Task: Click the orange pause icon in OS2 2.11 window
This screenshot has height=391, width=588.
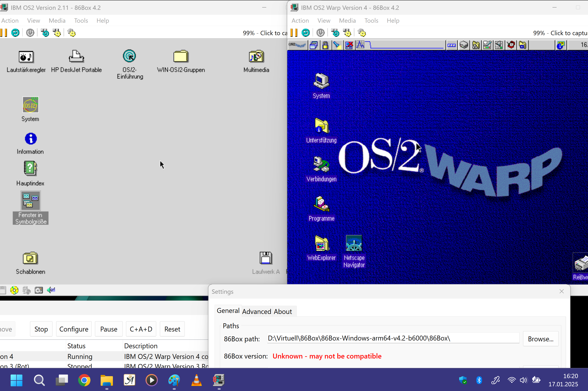Action: pos(4,33)
